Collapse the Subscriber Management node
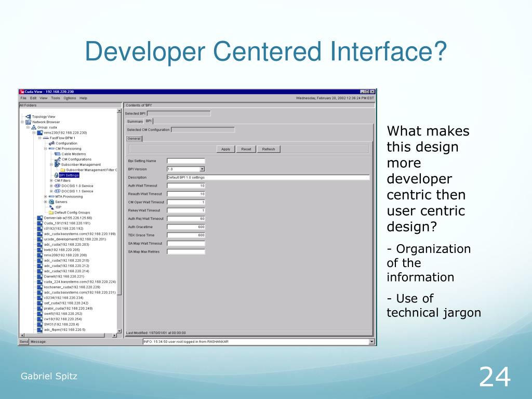 pyautogui.click(x=51, y=165)
